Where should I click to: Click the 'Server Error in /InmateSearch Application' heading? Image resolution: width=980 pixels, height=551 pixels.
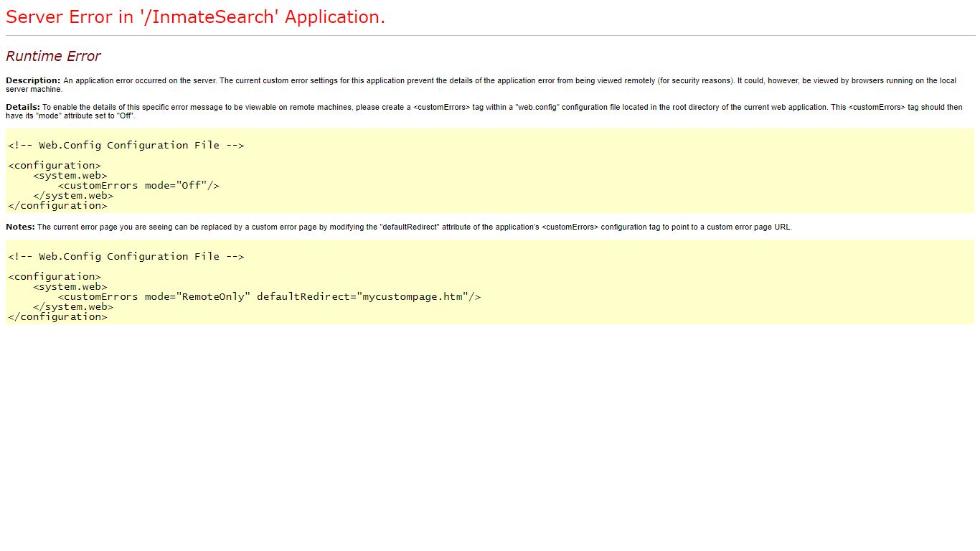coord(195,17)
